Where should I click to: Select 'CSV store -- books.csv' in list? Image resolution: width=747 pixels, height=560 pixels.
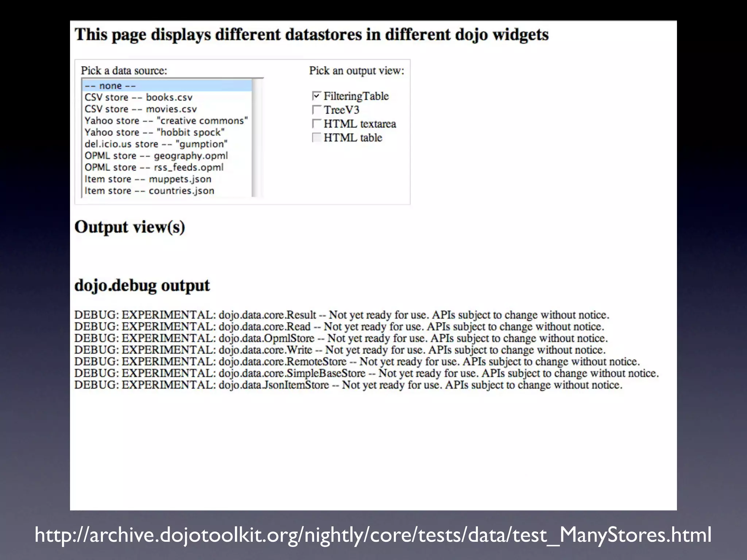(167, 97)
